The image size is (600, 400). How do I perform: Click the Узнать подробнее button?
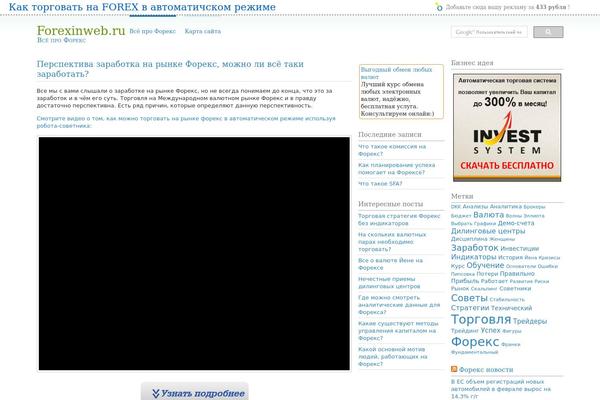tap(195, 392)
